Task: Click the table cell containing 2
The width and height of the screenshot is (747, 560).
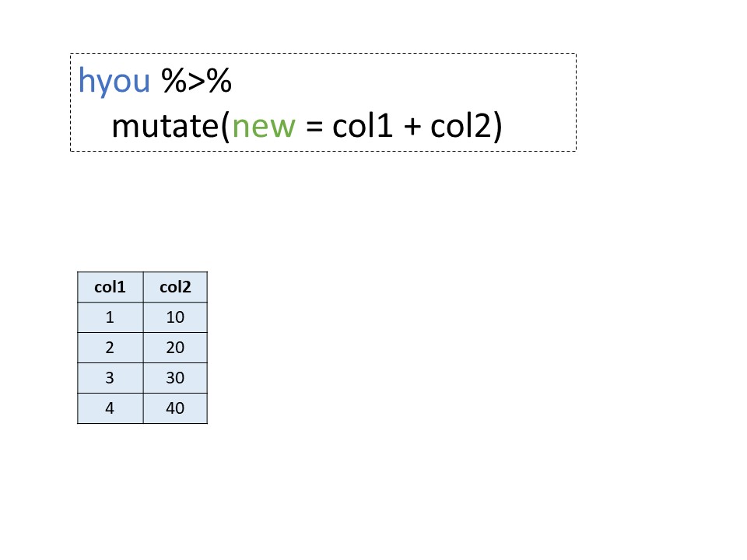Action: 110,348
